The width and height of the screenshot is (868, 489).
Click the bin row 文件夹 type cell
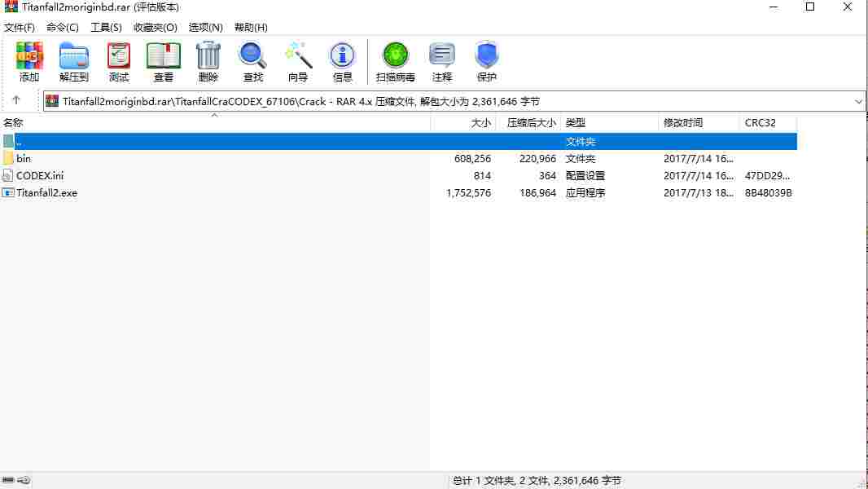[x=580, y=158]
